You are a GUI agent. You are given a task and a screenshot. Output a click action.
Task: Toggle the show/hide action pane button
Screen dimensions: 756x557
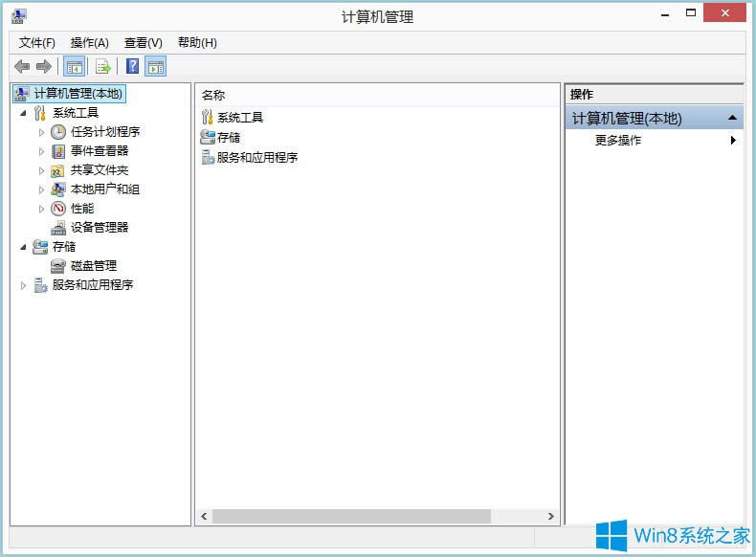click(x=156, y=66)
